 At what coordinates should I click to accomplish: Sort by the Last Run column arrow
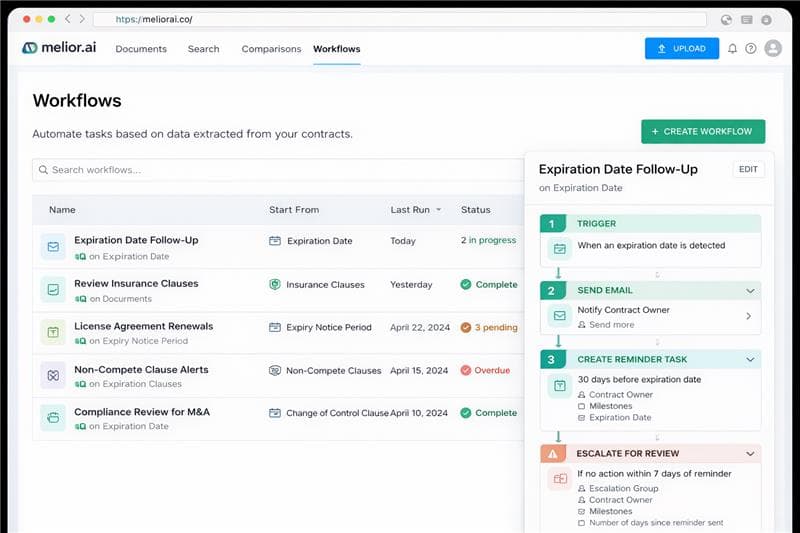[x=438, y=210]
